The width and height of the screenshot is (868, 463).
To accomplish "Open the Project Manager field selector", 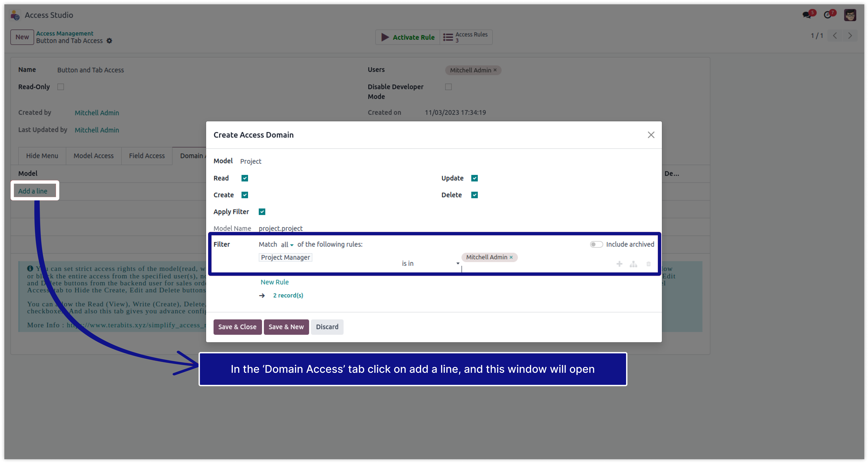I will [285, 258].
